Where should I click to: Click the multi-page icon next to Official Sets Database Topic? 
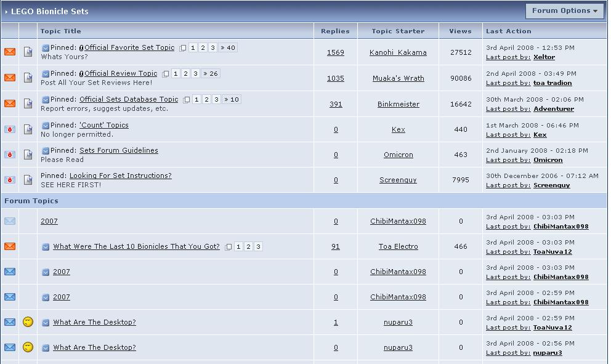click(x=186, y=100)
